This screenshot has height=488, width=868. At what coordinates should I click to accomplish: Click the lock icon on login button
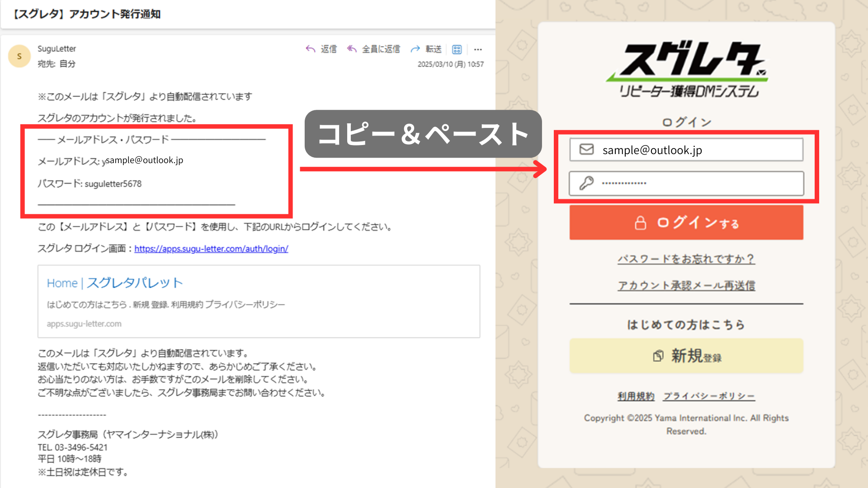point(640,223)
